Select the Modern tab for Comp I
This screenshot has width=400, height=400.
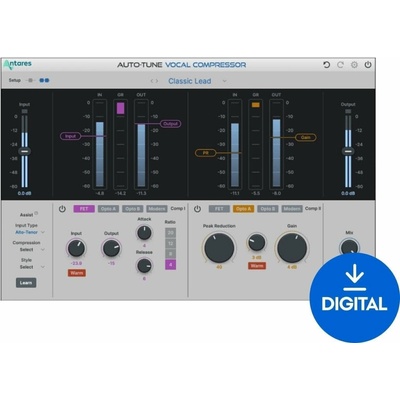pos(157,209)
